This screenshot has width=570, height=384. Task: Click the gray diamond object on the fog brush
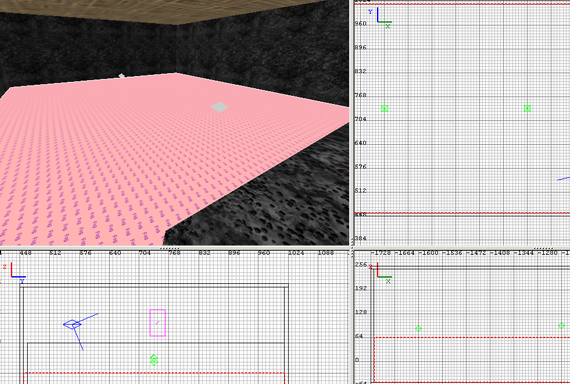pos(220,107)
